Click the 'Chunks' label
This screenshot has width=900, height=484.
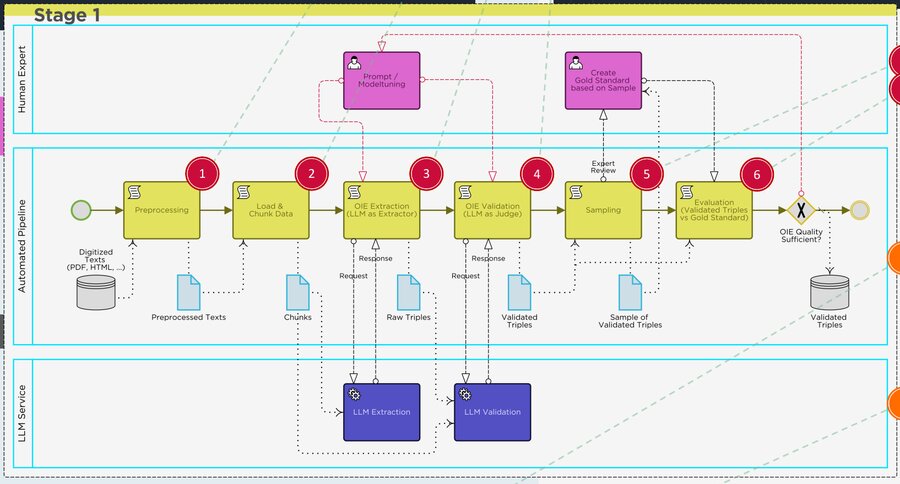coord(298,317)
